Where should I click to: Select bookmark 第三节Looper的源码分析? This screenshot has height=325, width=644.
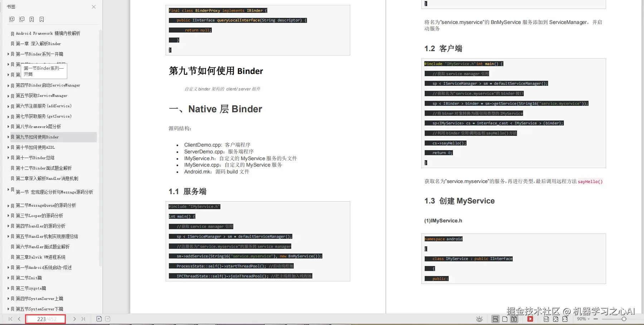pos(39,216)
